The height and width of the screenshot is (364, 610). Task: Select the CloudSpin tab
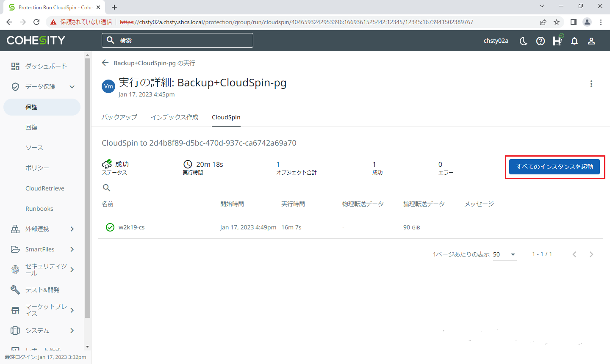[226, 117]
